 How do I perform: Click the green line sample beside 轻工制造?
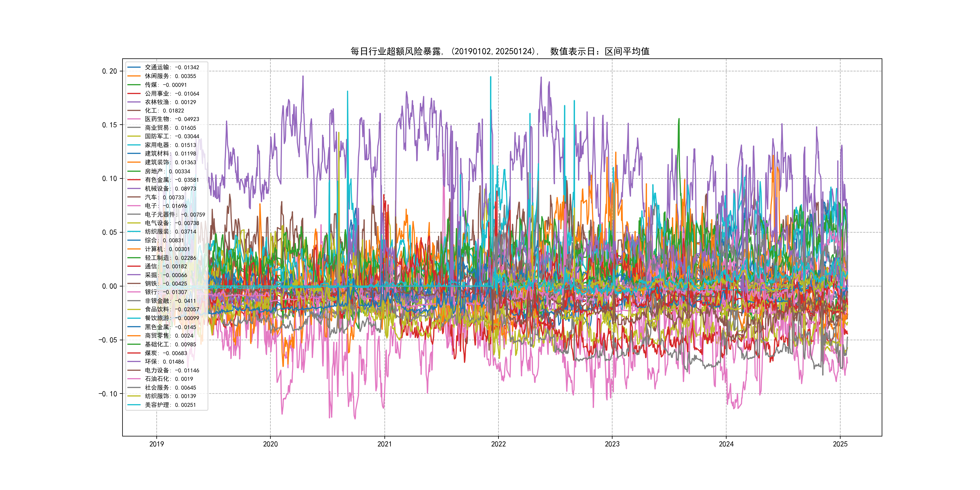pos(134,258)
